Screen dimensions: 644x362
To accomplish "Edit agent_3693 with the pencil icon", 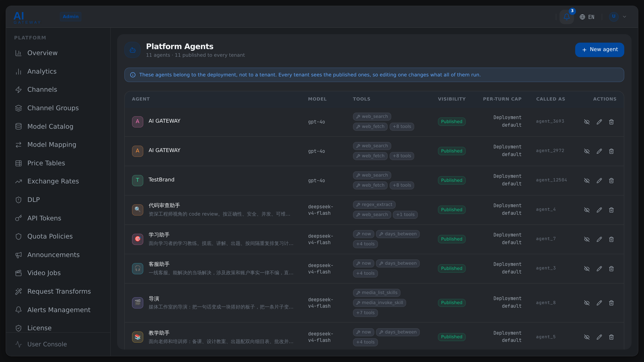I will tap(599, 122).
